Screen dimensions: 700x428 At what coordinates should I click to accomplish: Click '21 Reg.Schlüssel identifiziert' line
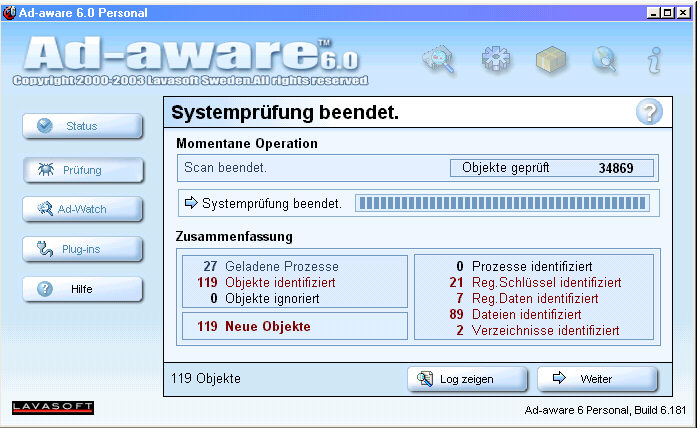[x=535, y=283]
